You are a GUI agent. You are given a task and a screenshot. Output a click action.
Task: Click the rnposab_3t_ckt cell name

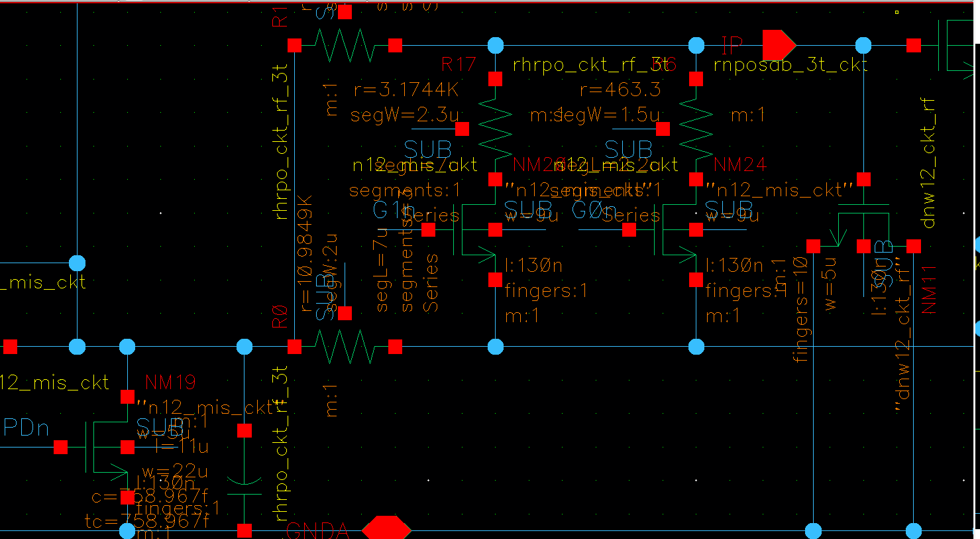(790, 64)
